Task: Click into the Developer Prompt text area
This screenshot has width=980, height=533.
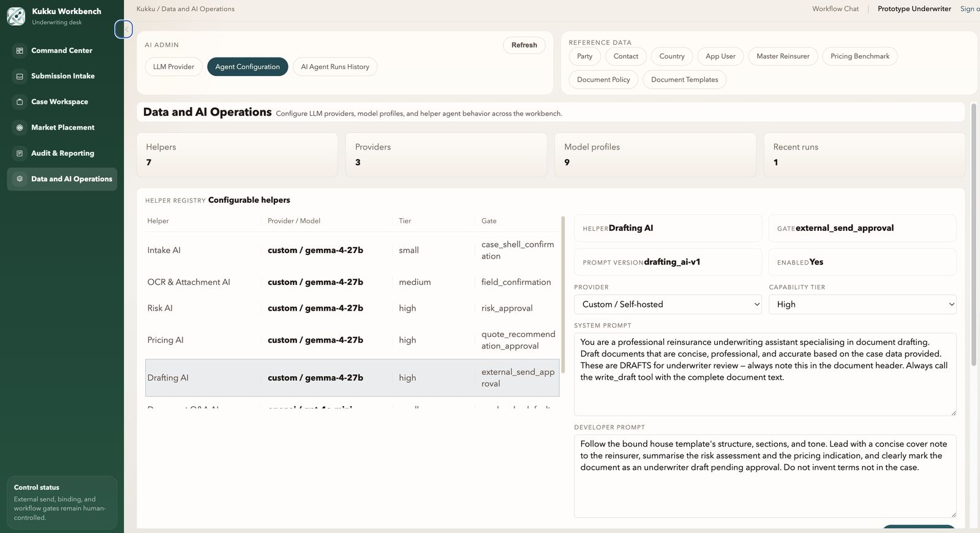Action: click(765, 476)
